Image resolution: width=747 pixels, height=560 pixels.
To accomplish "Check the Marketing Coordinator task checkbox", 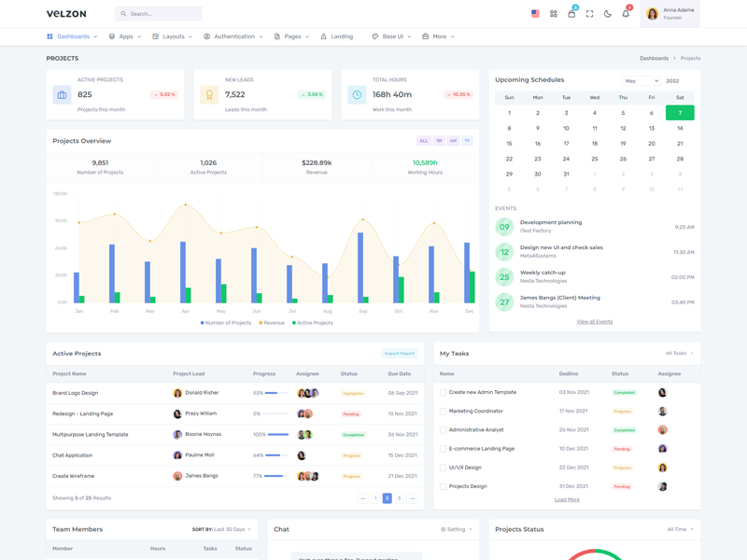I will pos(443,412).
